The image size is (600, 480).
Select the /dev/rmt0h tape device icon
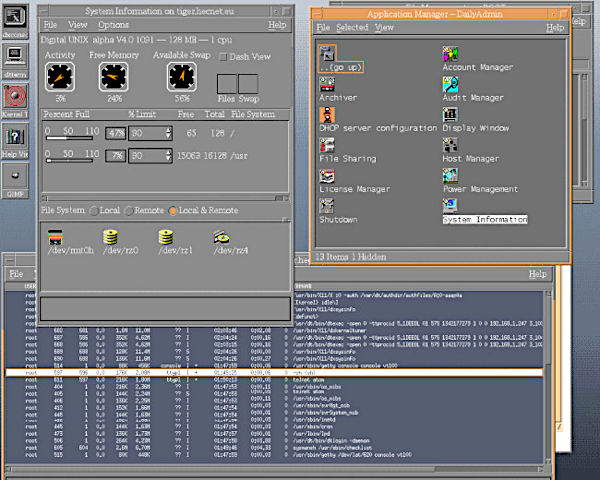[55, 237]
